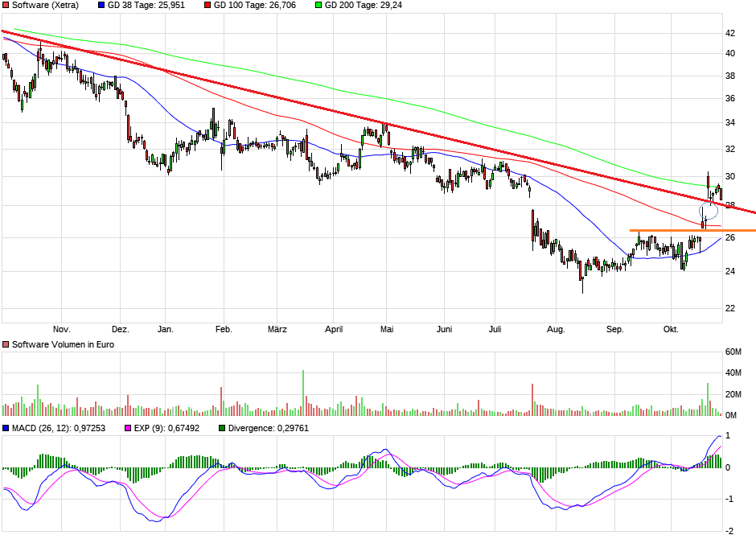The width and height of the screenshot is (756, 539).
Task: Click the blue GD 38 Tage legend swatch
Action: point(101,6)
